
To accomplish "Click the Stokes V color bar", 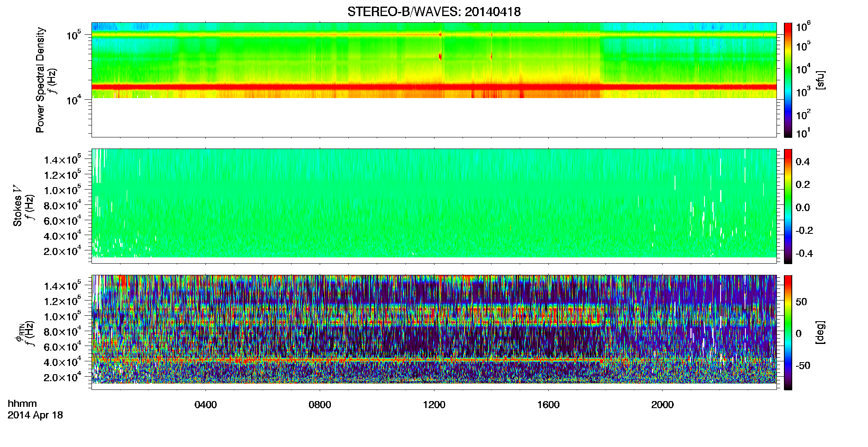I will (x=788, y=206).
